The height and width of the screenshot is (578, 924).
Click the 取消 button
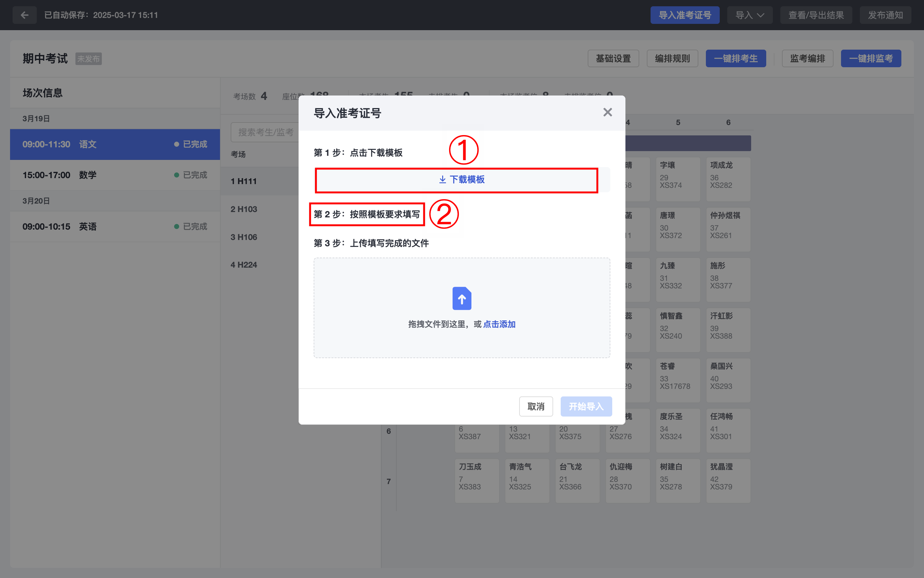tap(536, 406)
